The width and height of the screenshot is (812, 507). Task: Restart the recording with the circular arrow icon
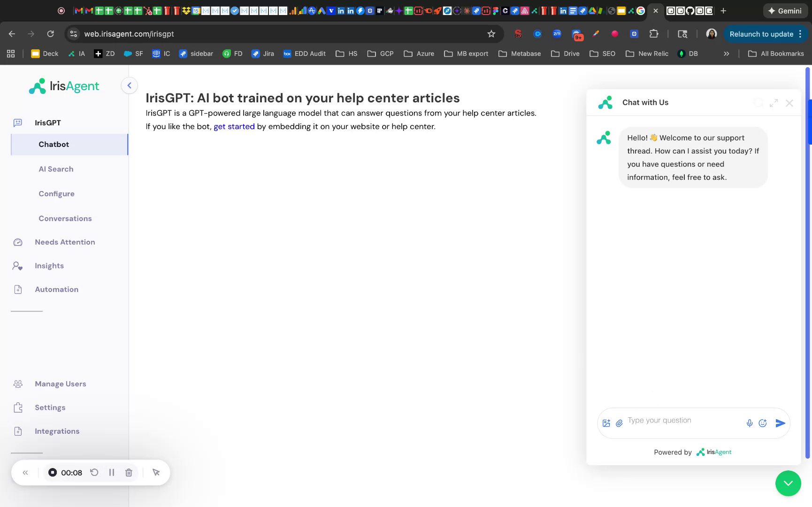pos(94,472)
